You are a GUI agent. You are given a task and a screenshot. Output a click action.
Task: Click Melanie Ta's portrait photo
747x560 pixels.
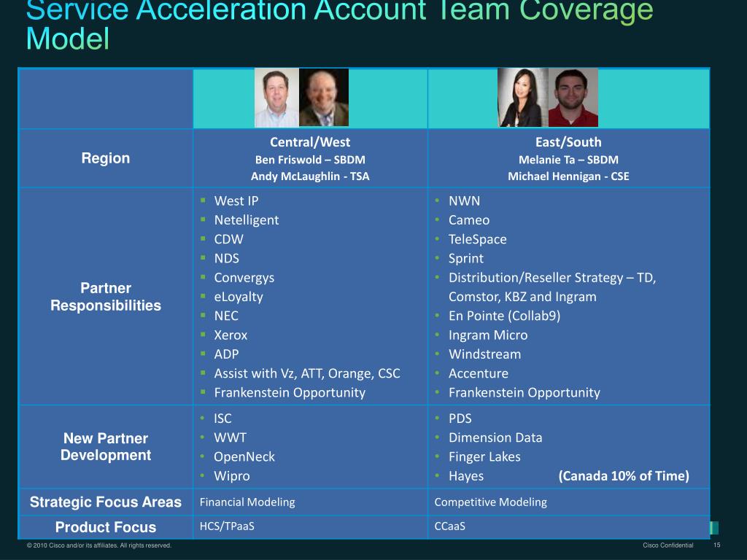pos(522,98)
